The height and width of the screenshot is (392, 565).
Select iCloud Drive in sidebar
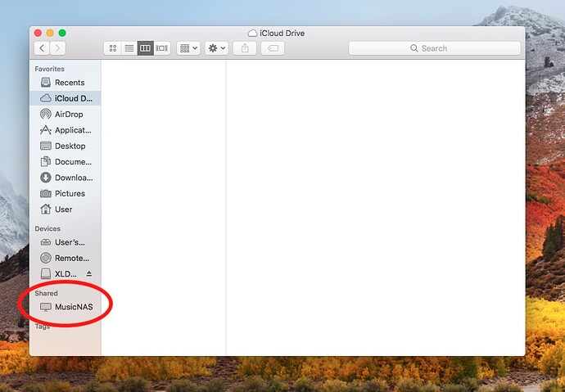tap(66, 98)
